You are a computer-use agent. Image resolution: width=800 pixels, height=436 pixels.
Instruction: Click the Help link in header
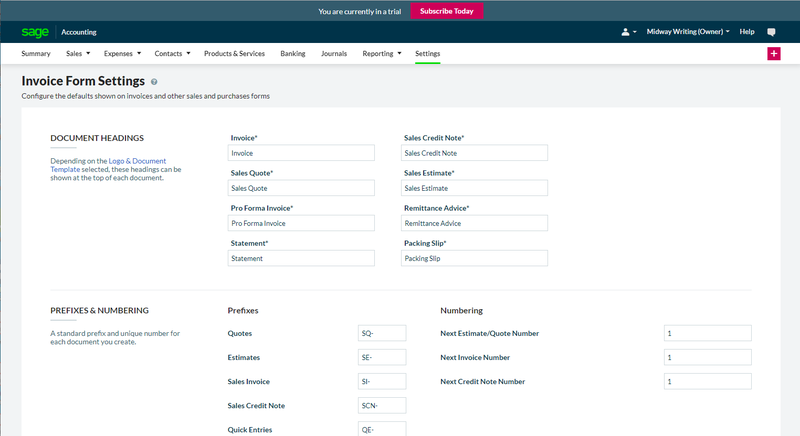pyautogui.click(x=747, y=32)
